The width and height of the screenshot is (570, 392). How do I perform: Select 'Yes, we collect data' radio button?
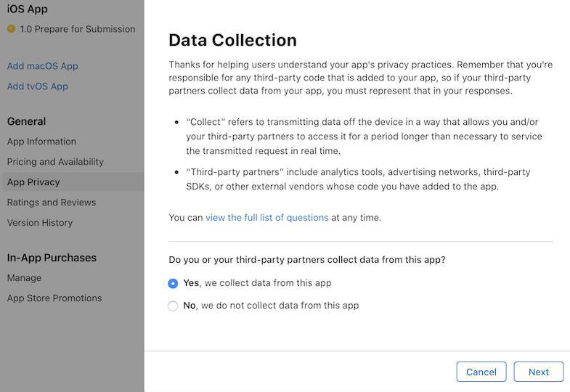click(x=173, y=283)
